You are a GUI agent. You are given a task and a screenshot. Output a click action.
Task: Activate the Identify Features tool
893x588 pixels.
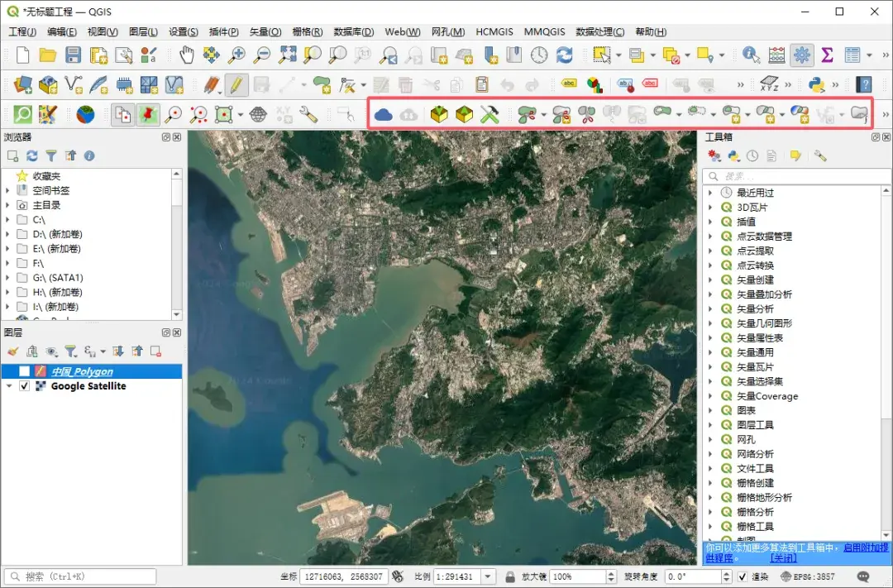click(x=751, y=56)
